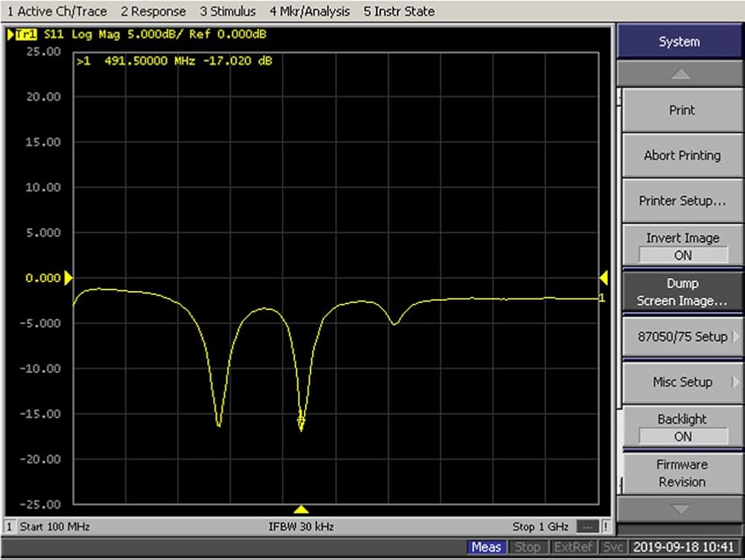
Task: Open Printer Setup dialog
Action: point(681,201)
